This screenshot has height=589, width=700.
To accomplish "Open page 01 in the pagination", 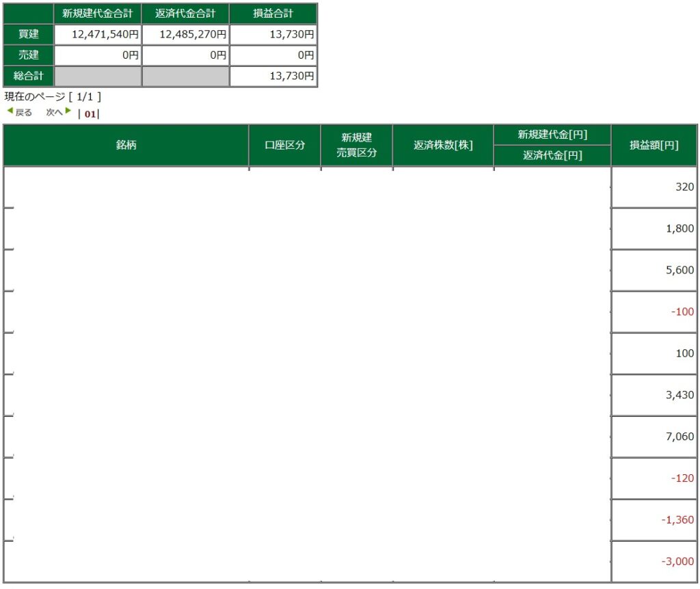I will (89, 113).
